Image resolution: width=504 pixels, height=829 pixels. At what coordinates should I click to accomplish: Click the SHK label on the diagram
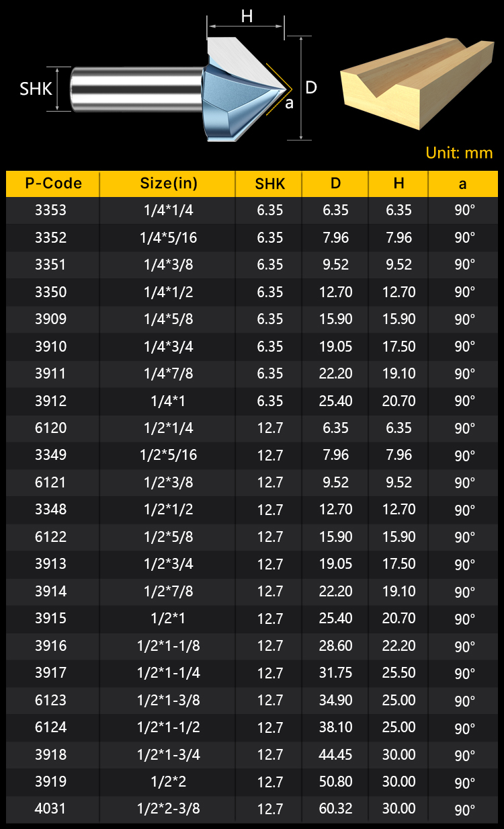tap(36, 88)
